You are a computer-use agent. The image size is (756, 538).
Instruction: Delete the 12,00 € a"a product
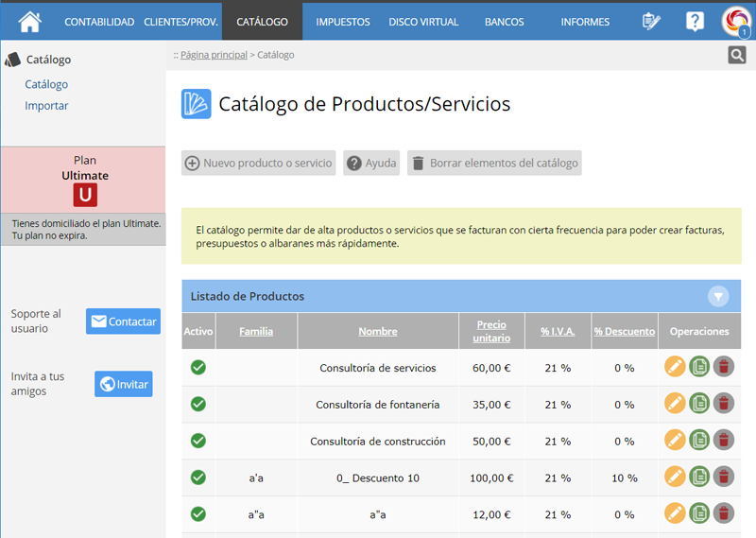(723, 513)
